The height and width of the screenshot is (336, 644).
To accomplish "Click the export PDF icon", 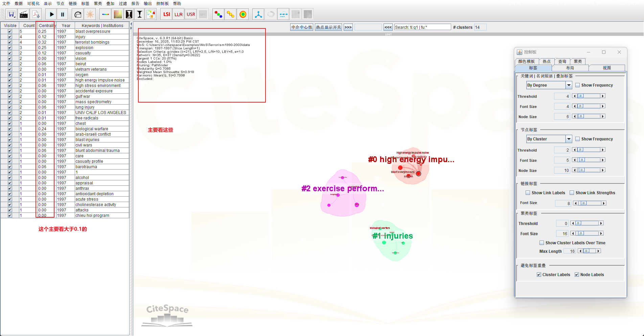I will (36, 14).
